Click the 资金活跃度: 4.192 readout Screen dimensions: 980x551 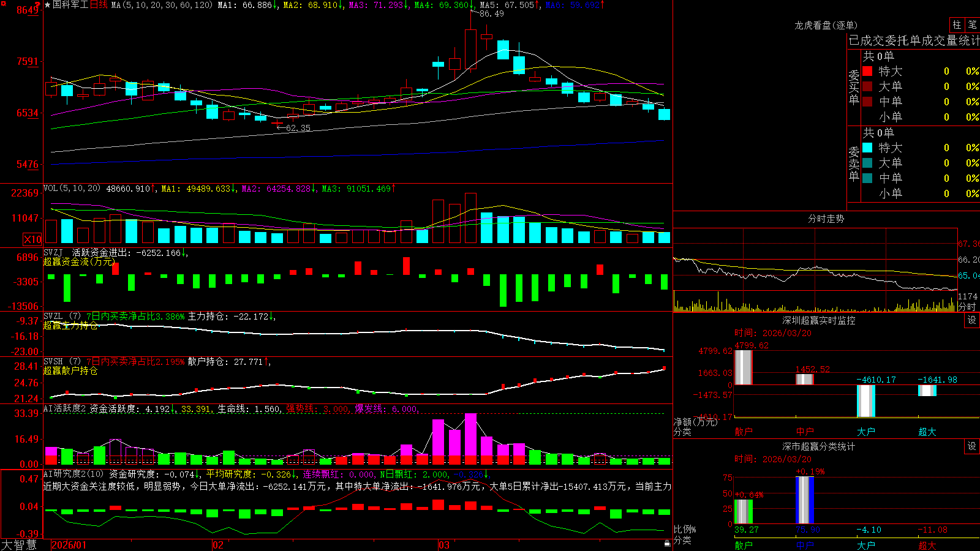tap(132, 409)
